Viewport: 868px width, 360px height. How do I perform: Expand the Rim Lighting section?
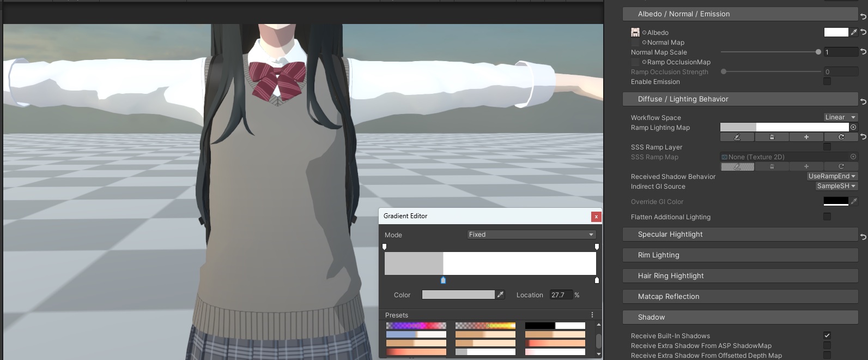pos(740,255)
